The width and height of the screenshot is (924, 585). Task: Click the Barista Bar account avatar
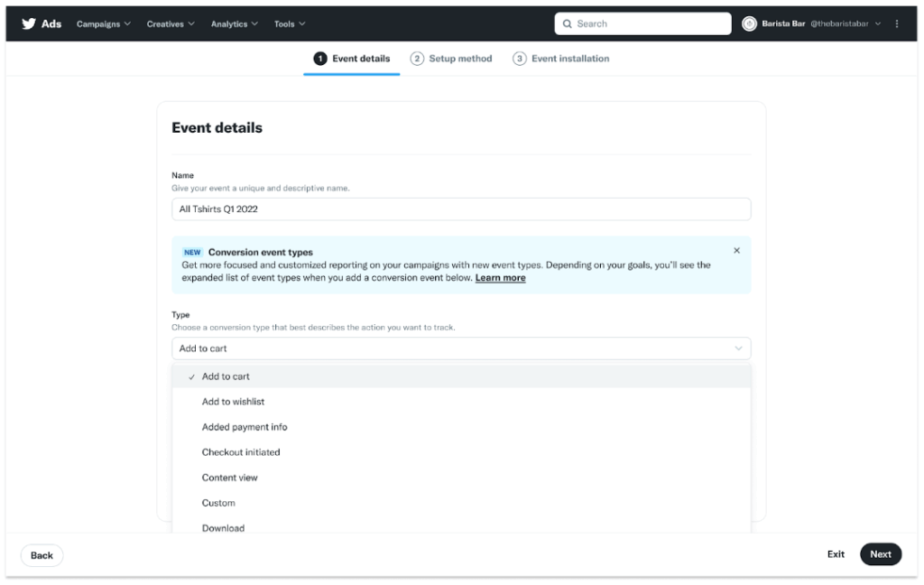click(x=749, y=23)
